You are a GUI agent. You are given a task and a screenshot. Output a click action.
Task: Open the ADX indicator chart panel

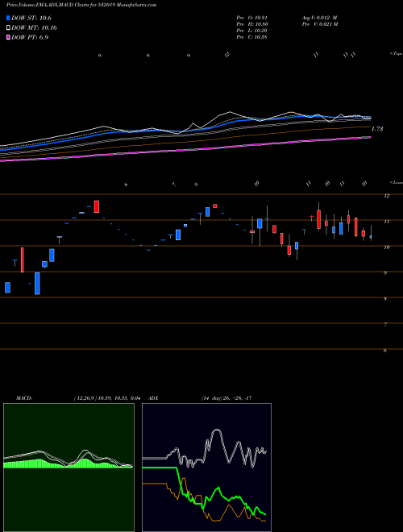pos(206,468)
